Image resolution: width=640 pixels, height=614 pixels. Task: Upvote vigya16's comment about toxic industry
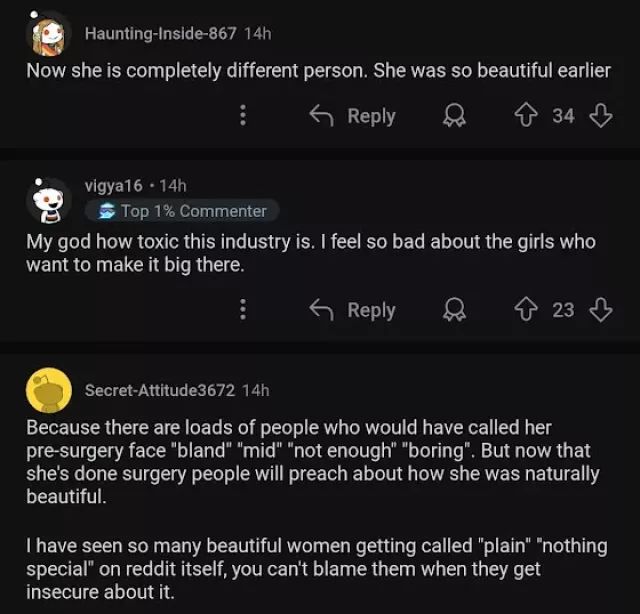click(x=527, y=310)
